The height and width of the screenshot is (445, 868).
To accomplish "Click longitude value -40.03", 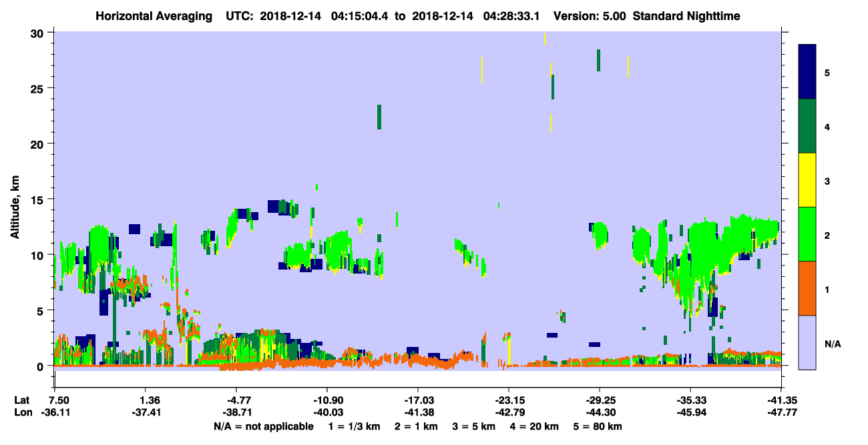I will coord(327,412).
